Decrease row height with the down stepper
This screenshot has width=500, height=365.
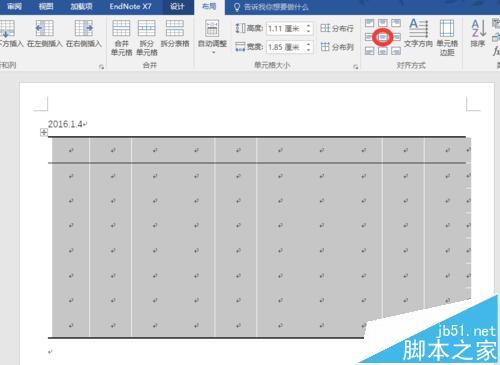point(309,31)
